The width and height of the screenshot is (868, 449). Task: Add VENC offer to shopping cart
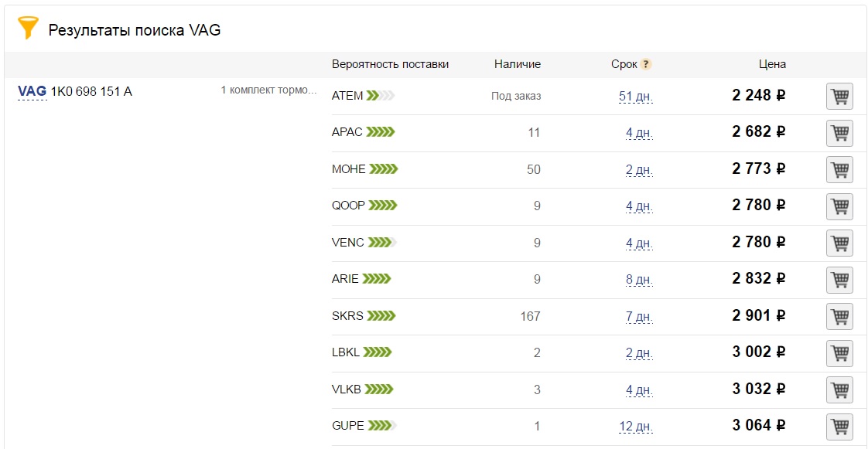(839, 243)
